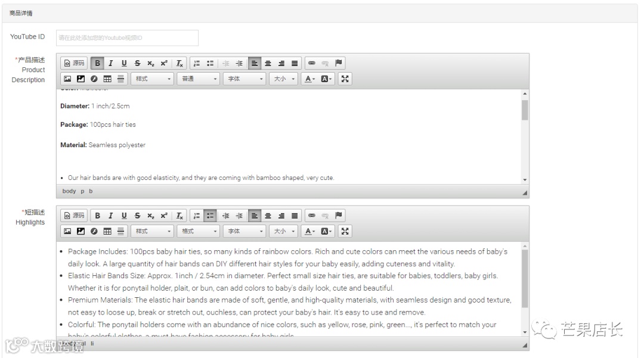Insert table in Highlights editor
Screen dimensions: 644x358
pos(107,231)
